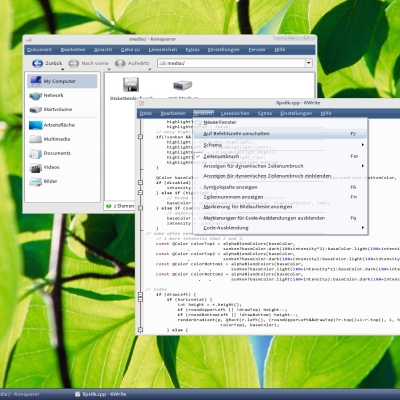This screenshot has height=400, width=400.
Task: Open the Hilfe menu in KWrite
Action: 326,113
